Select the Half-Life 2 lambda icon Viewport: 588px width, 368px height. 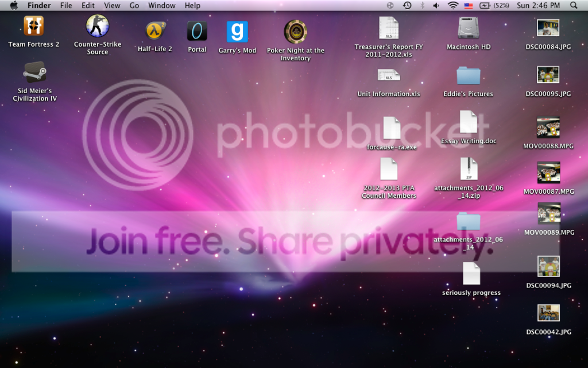[155, 31]
